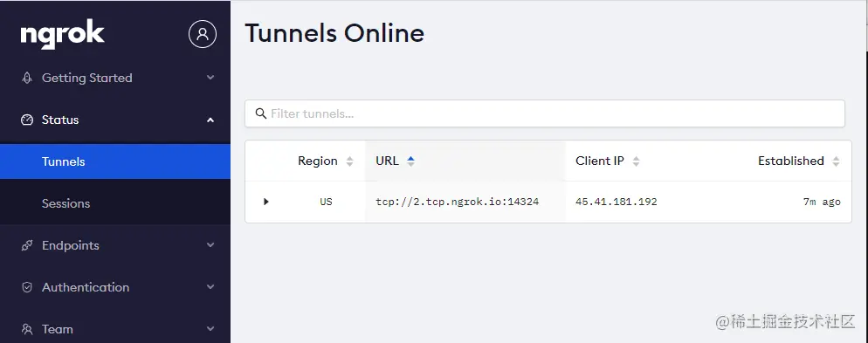Open the user account profile icon

pyautogui.click(x=203, y=34)
